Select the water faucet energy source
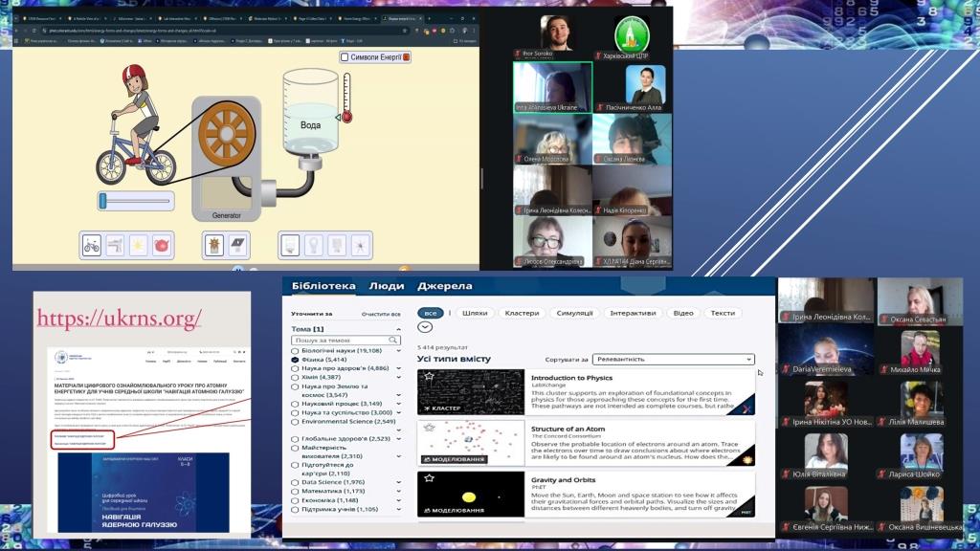Screen dimensions: 980x551 pyautogui.click(x=115, y=246)
